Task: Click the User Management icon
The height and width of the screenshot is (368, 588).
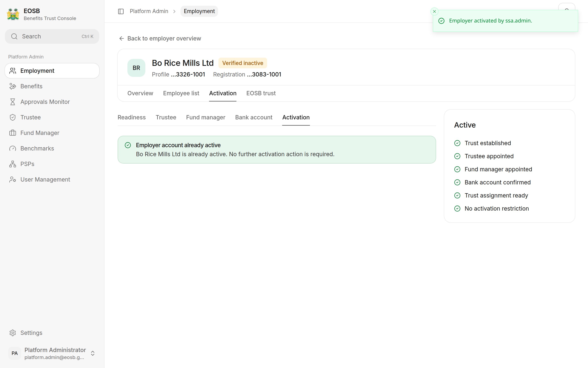Action: 13,180
